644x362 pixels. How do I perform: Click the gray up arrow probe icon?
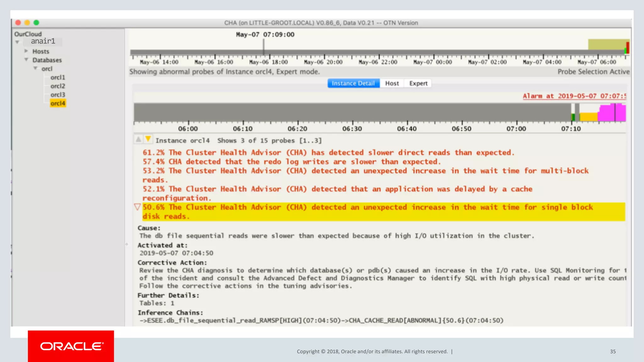(x=138, y=140)
